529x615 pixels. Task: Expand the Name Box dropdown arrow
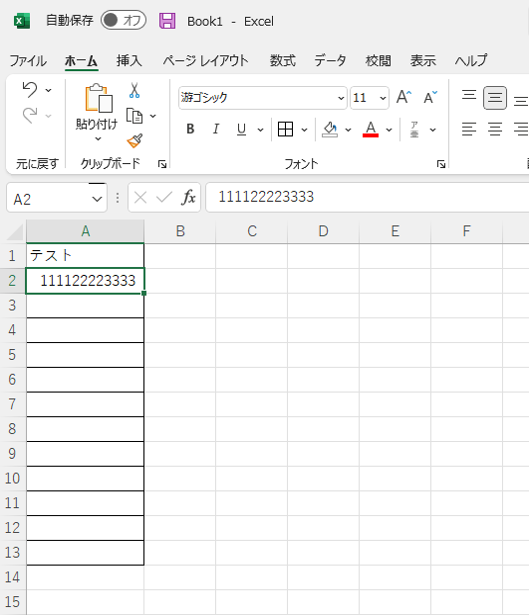point(97,199)
